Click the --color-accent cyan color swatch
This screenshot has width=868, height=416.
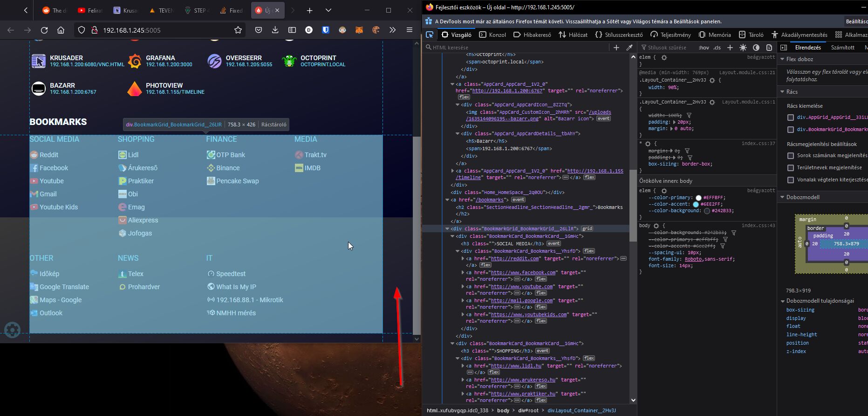pyautogui.click(x=696, y=204)
